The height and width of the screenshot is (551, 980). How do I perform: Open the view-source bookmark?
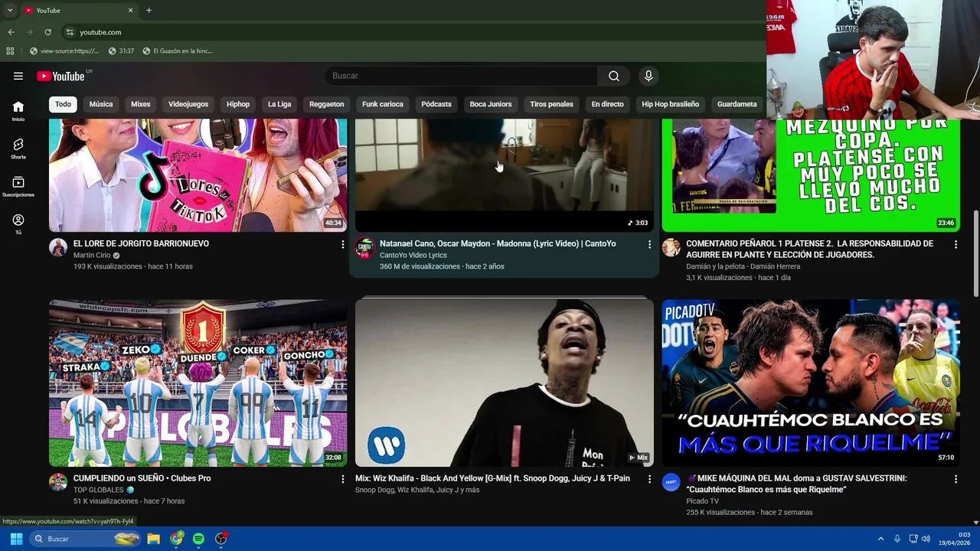coord(64,51)
